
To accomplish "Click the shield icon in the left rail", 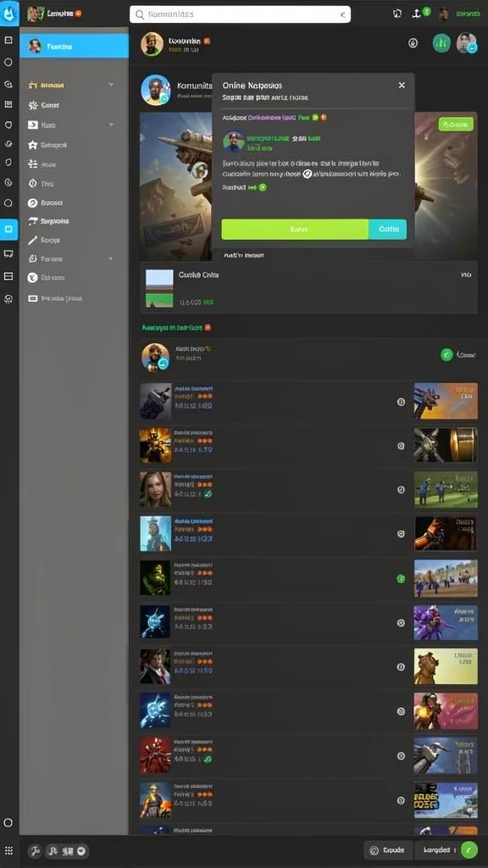I will pyautogui.click(x=8, y=125).
